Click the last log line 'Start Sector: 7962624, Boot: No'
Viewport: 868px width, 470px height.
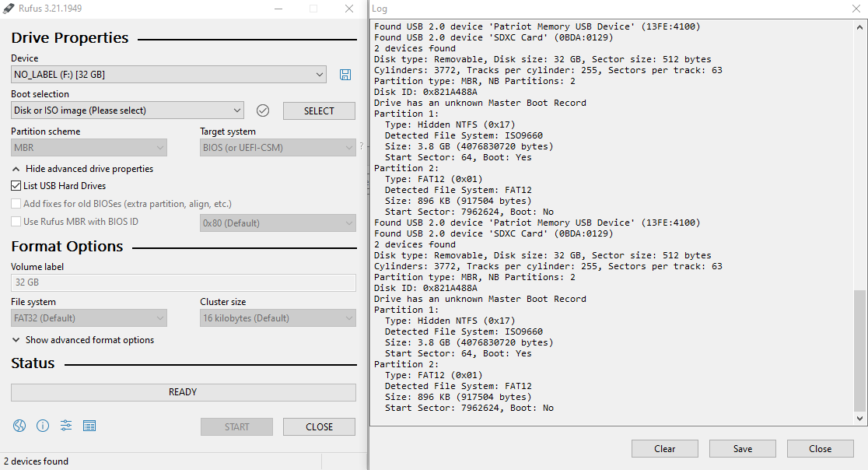(x=469, y=408)
